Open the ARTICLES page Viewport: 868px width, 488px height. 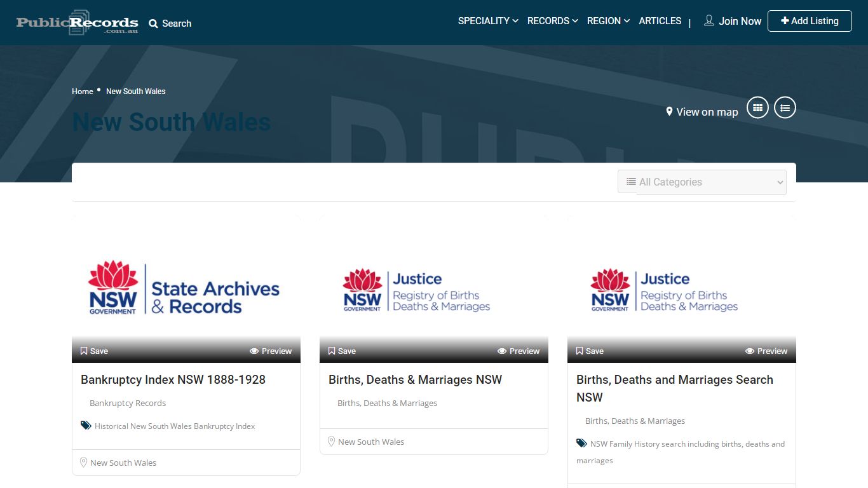(x=660, y=21)
